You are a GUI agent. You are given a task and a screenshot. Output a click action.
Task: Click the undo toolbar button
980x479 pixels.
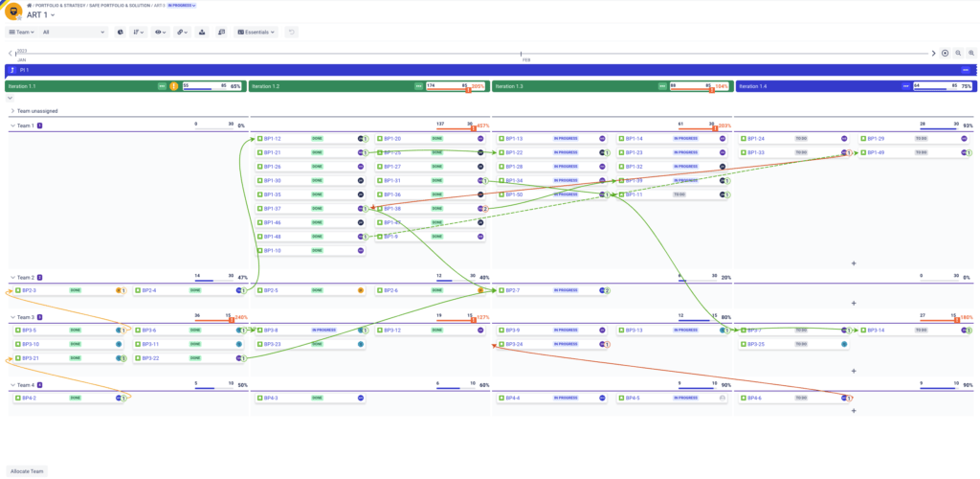(x=291, y=32)
